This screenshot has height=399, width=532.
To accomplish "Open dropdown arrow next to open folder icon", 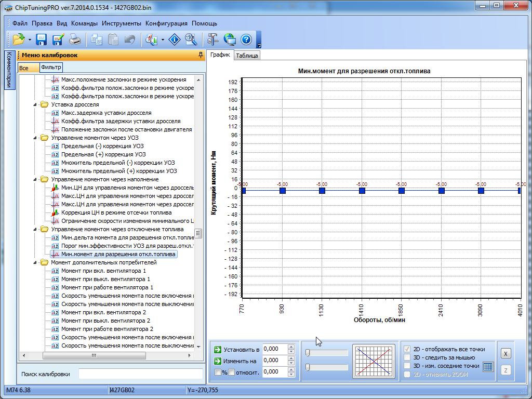I will click(x=30, y=39).
